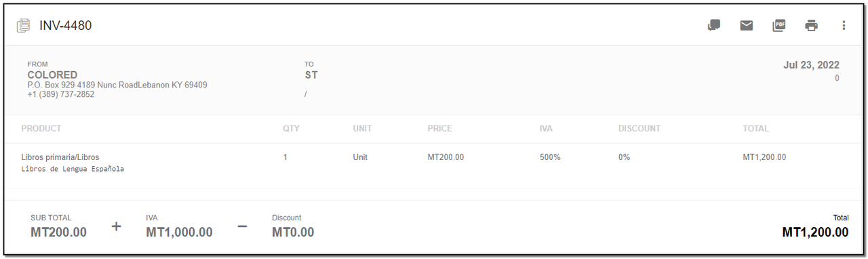Open the invoice comments icon

pos(713,26)
